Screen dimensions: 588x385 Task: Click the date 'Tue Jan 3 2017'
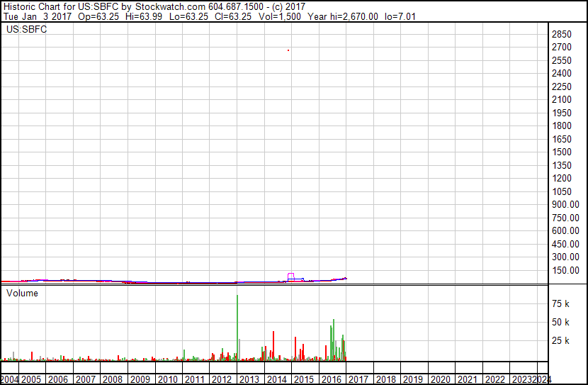click(x=37, y=16)
